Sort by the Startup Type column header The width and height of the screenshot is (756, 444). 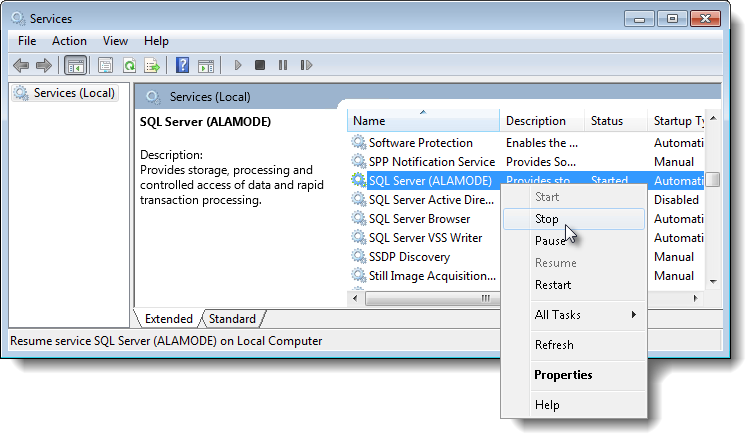(676, 121)
